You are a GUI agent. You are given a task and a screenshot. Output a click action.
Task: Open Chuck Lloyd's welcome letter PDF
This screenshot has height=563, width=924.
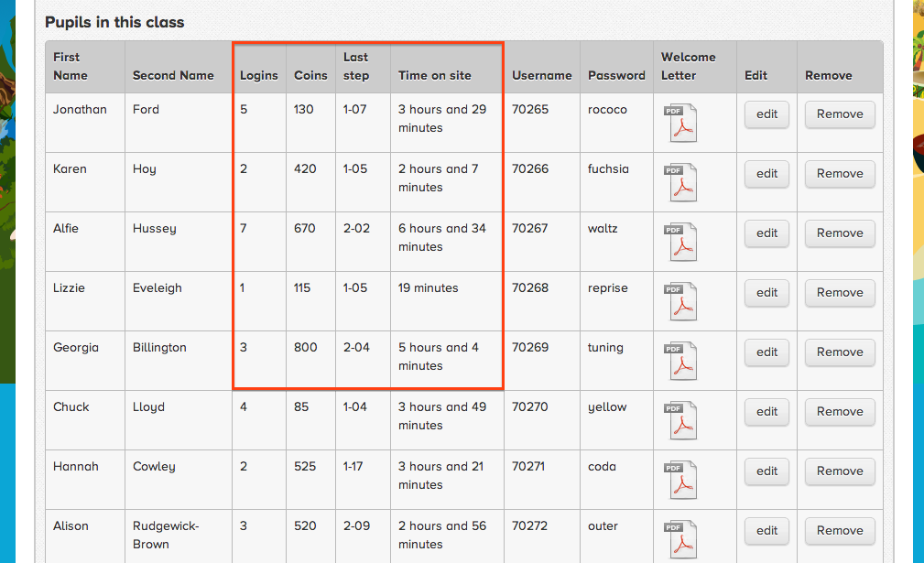tap(680, 420)
